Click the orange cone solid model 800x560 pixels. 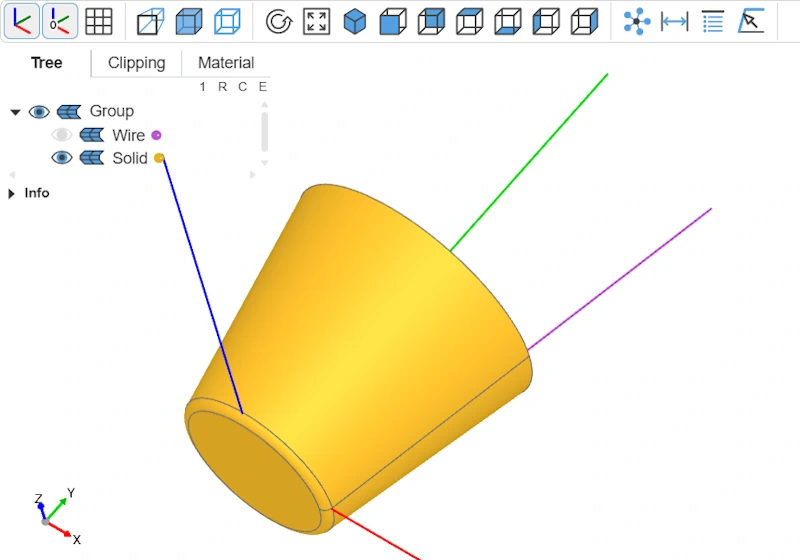click(x=357, y=357)
